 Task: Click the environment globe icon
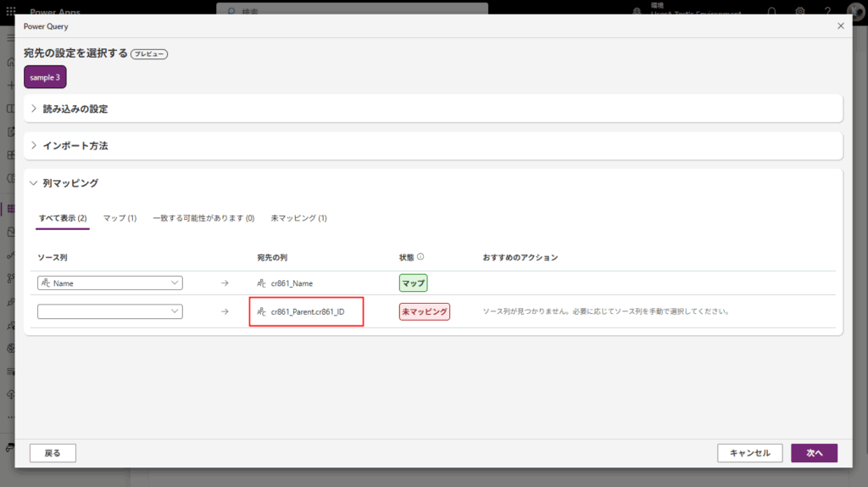coord(638,12)
